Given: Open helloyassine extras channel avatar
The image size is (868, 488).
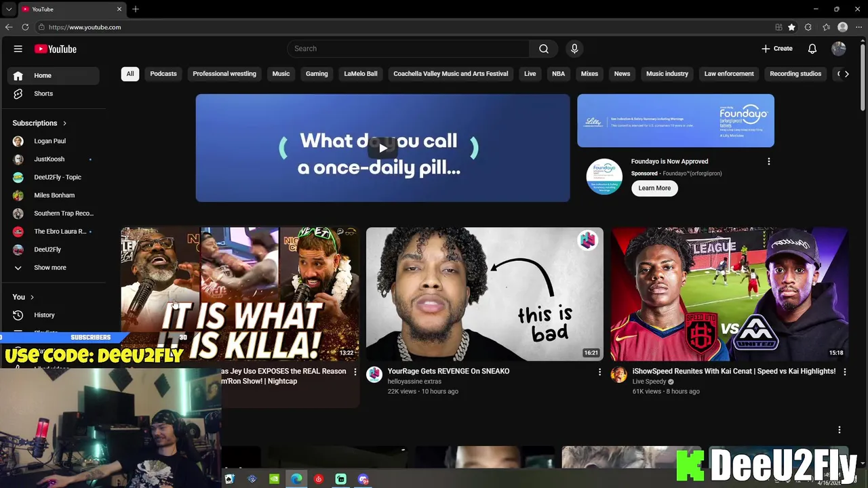Looking at the screenshot, I should (x=374, y=375).
